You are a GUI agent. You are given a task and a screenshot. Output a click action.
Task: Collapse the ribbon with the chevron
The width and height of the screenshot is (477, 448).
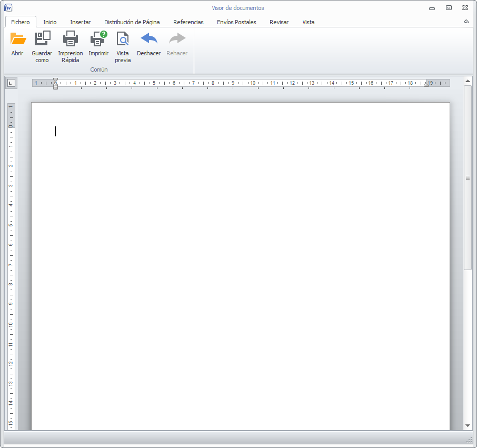[x=466, y=22]
